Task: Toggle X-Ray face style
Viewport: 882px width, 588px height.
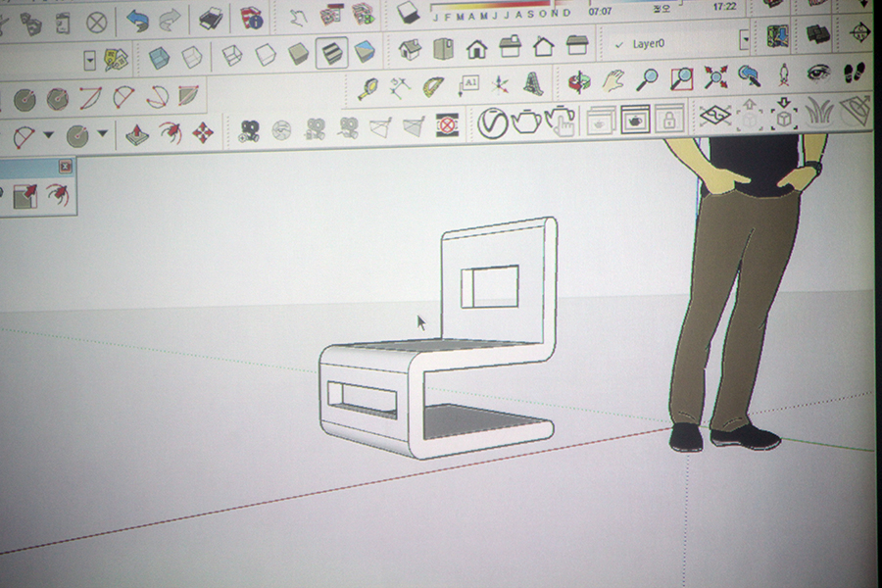Action: pos(159,58)
